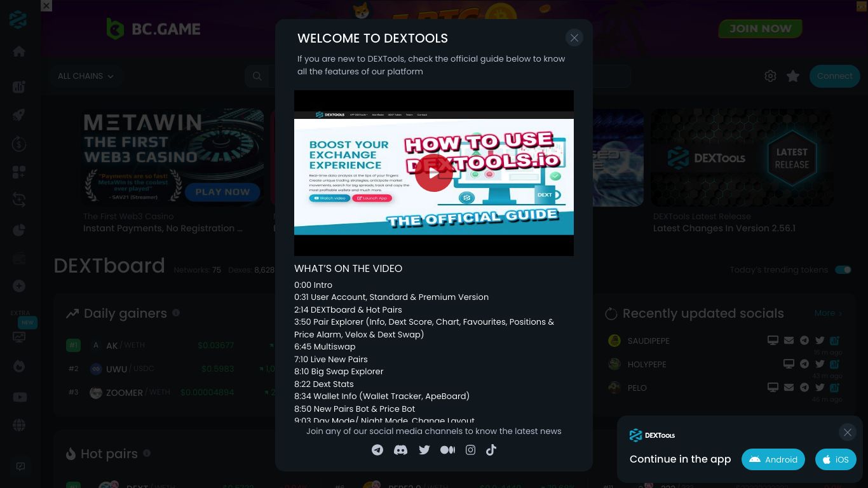Viewport: 868px width, 488px height.
Task: Click info icon beside Hot pairs
Action: point(147,453)
